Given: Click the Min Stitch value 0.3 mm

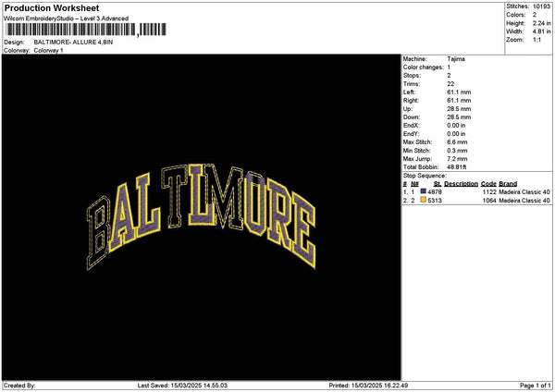Looking at the screenshot, I should pyautogui.click(x=457, y=151).
